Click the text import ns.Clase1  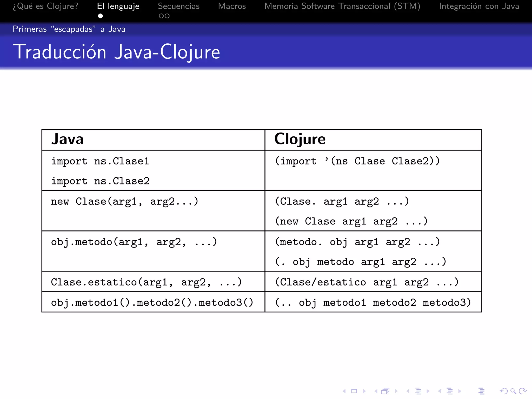(100, 161)
